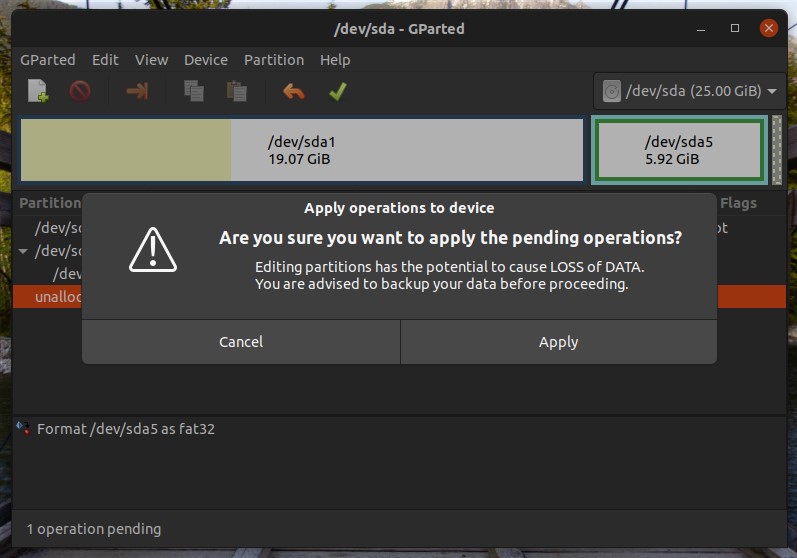Click the Flags column header
Screen dimensions: 797x558
coord(738,203)
